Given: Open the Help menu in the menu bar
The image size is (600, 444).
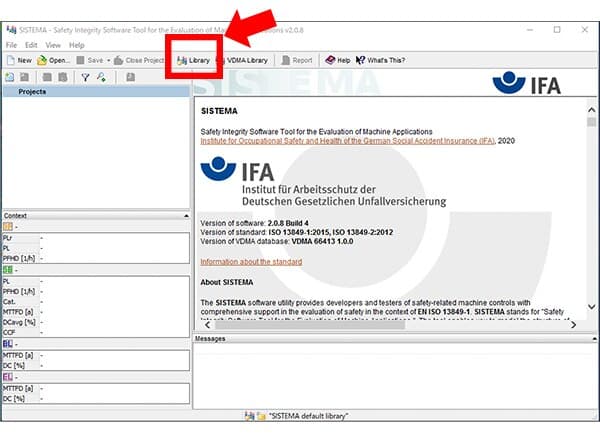Looking at the screenshot, I should pos(77,45).
